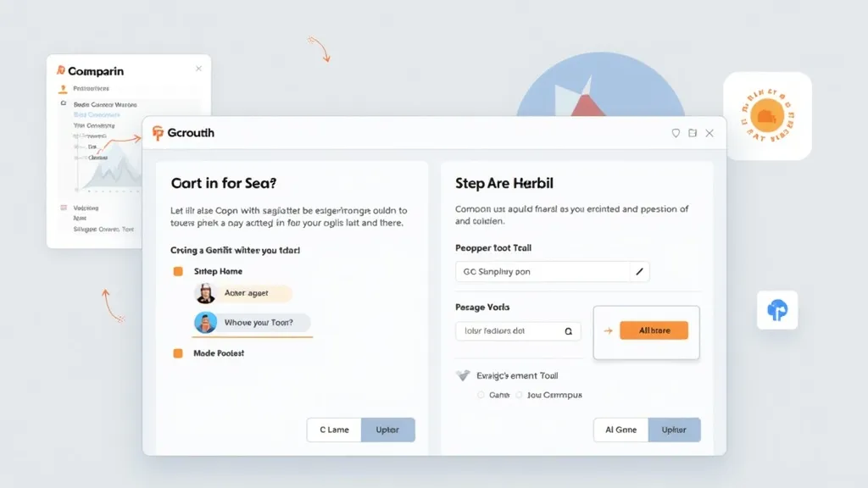Select the Game radio option
868x488 pixels.
coord(481,395)
